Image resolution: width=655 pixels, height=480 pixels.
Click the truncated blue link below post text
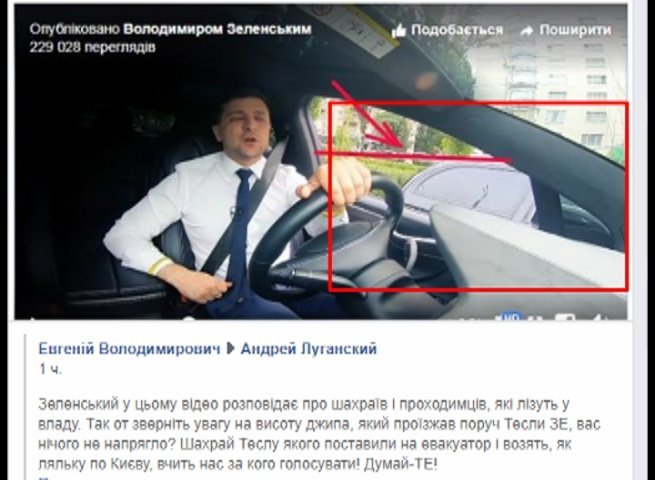pyautogui.click(x=43, y=478)
